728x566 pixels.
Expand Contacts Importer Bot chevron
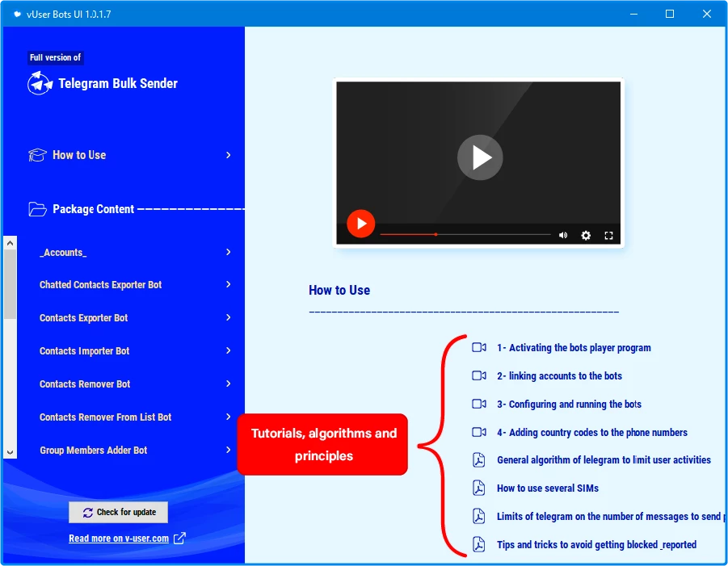pos(228,350)
